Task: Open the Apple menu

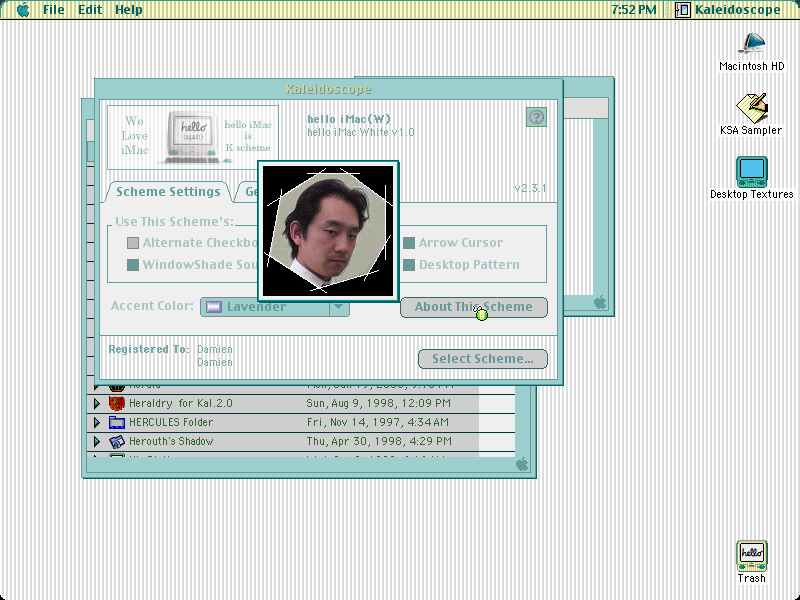Action: 23,10
